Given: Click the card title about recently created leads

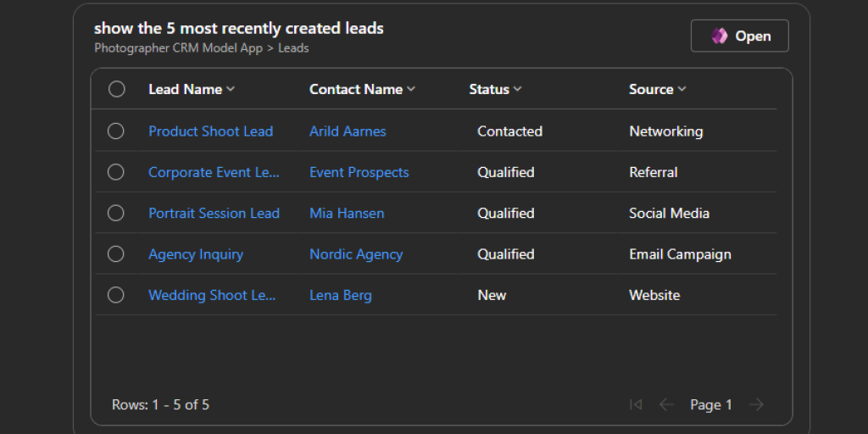Looking at the screenshot, I should click(x=238, y=28).
